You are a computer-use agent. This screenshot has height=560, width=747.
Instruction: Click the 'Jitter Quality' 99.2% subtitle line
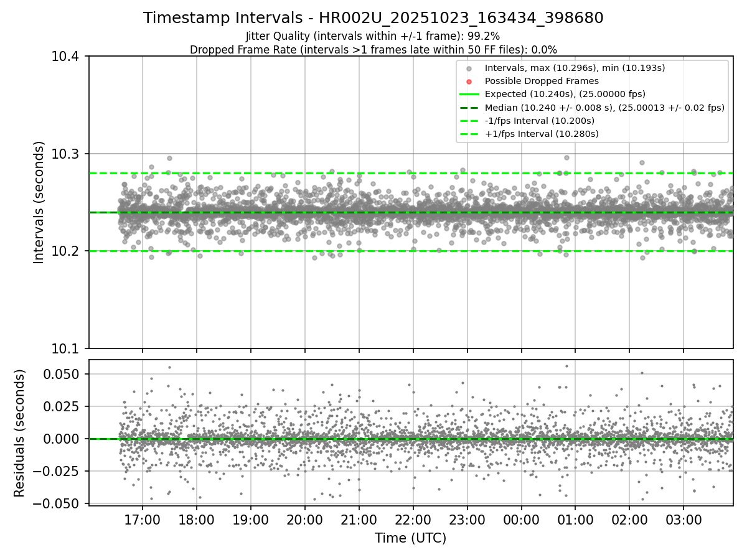[373, 37]
